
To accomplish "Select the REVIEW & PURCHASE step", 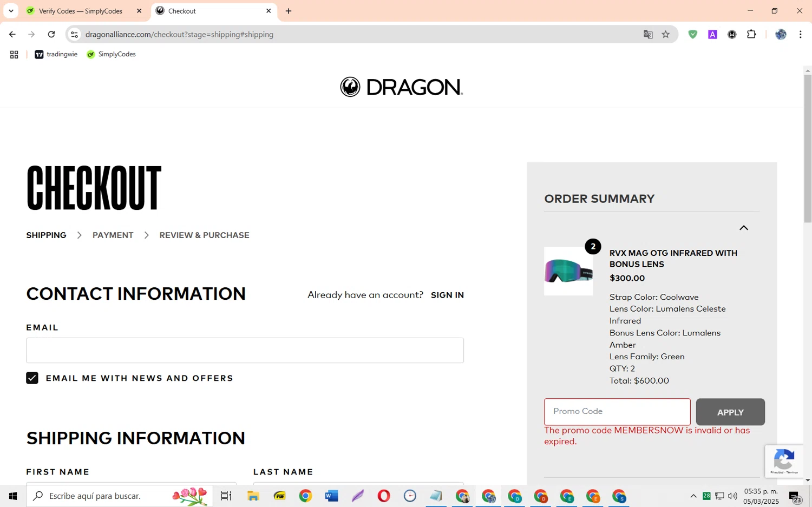I will click(x=204, y=235).
